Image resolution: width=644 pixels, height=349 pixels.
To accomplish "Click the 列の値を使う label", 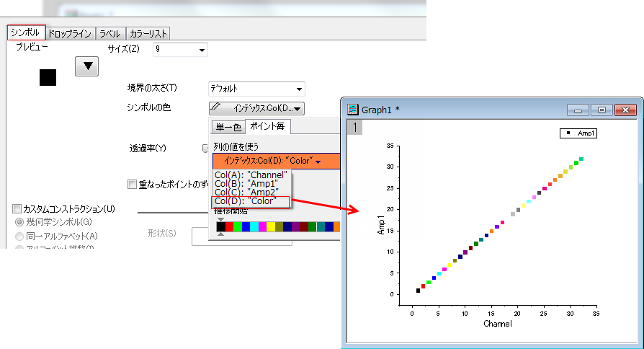I will (236, 147).
